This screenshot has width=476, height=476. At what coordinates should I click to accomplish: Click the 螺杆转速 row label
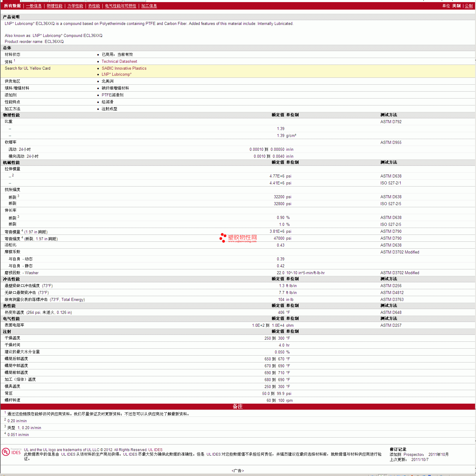pos(13,400)
